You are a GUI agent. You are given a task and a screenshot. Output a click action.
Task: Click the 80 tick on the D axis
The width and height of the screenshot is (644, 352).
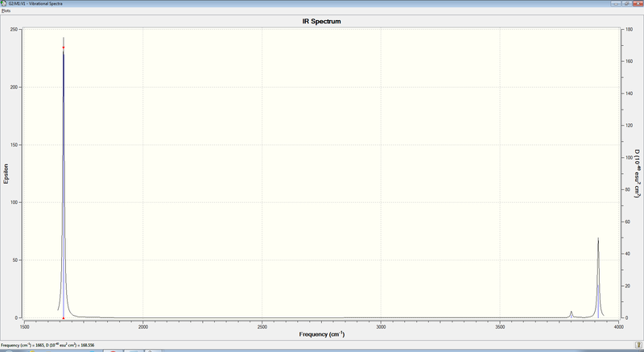pos(628,190)
